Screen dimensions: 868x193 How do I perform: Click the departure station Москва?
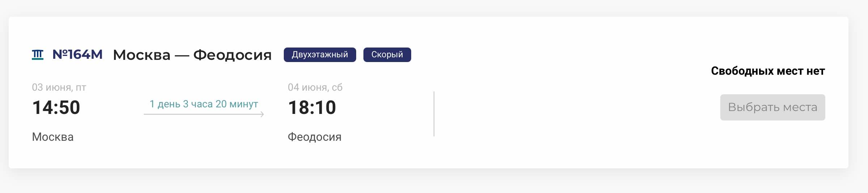coord(53,137)
